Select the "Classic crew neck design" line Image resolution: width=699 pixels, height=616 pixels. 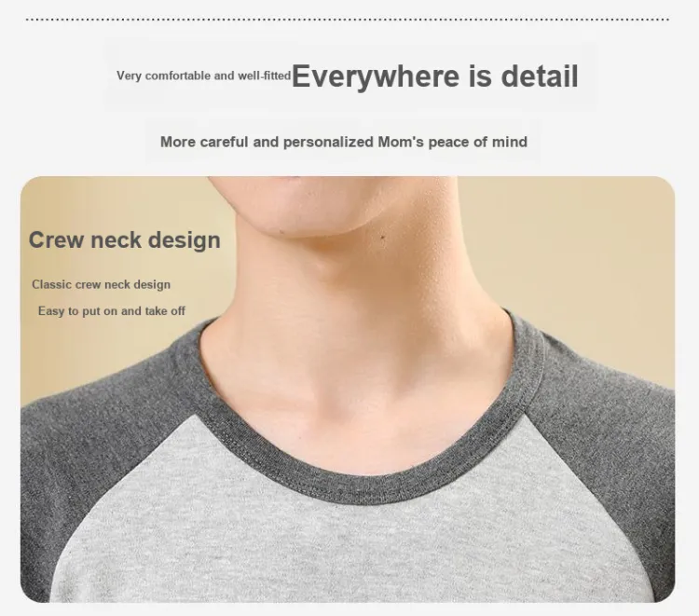pyautogui.click(x=102, y=284)
